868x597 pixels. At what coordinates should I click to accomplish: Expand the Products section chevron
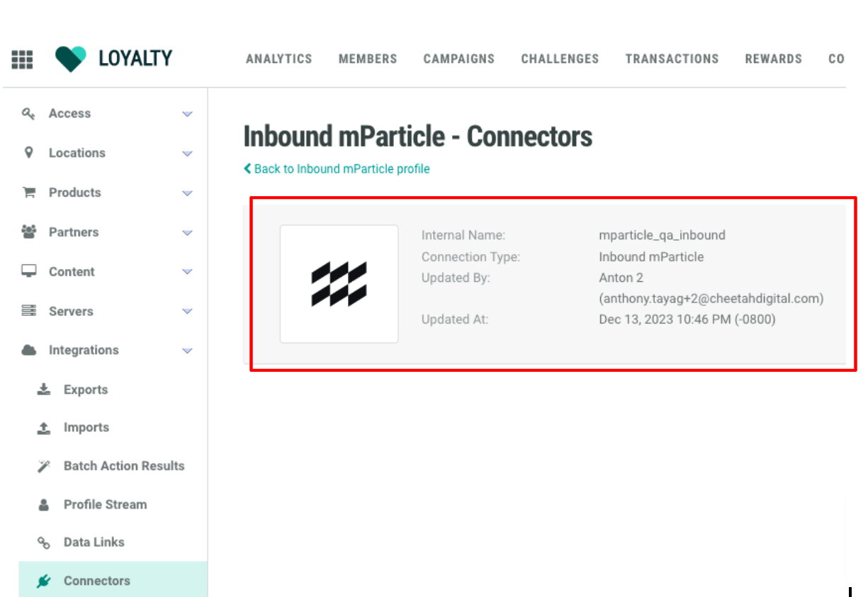[x=187, y=193]
